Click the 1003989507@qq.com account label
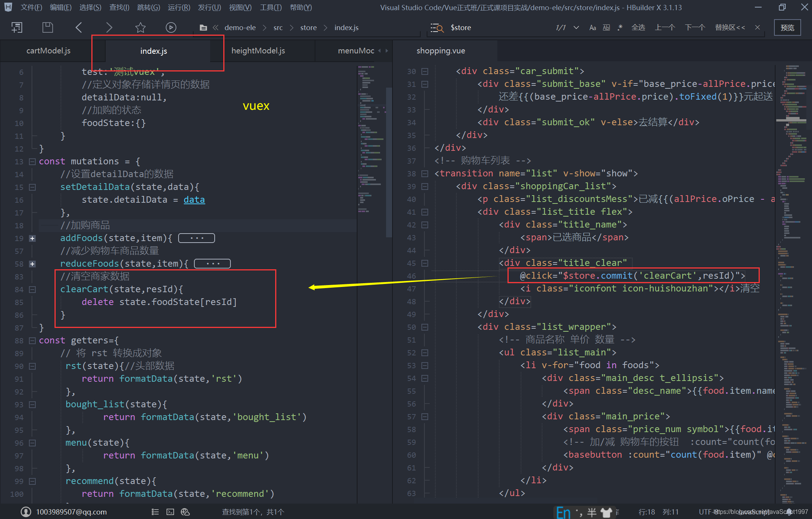The width and height of the screenshot is (812, 519). [71, 512]
